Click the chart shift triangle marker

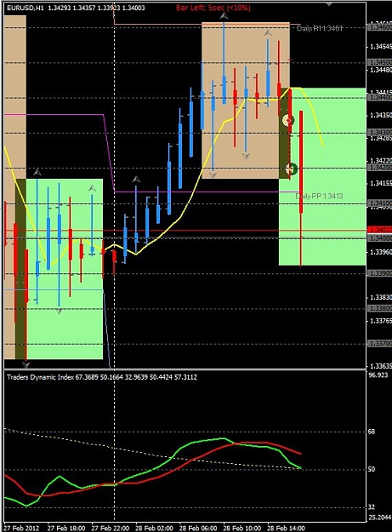(x=328, y=4)
